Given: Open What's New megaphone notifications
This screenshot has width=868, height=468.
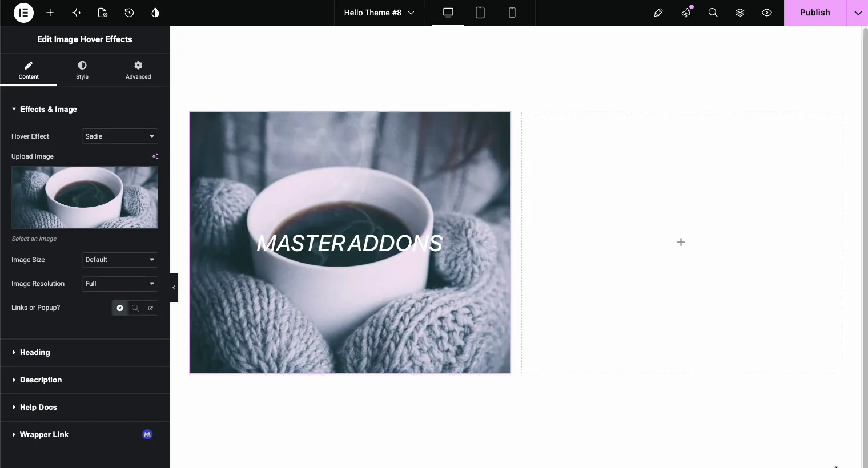Looking at the screenshot, I should click(x=686, y=13).
